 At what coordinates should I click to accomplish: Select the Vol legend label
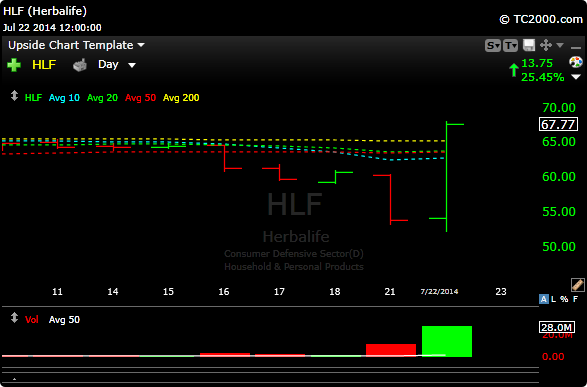tap(32, 320)
